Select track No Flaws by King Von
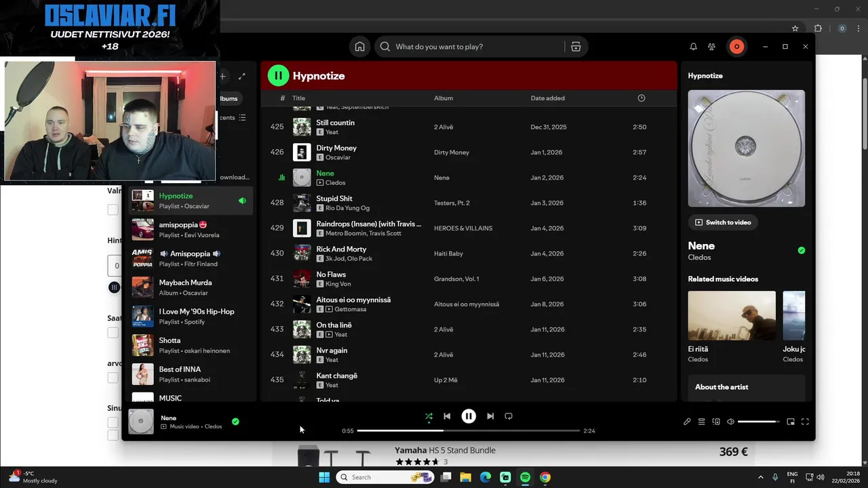Image resolution: width=868 pixels, height=488 pixels. point(468,279)
